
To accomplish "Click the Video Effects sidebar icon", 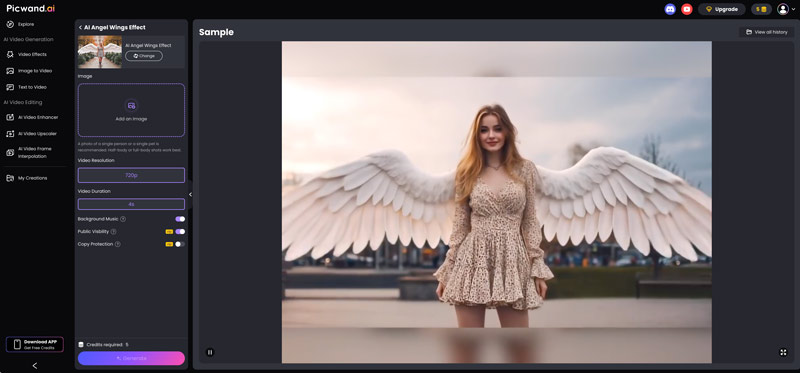I will (x=10, y=54).
